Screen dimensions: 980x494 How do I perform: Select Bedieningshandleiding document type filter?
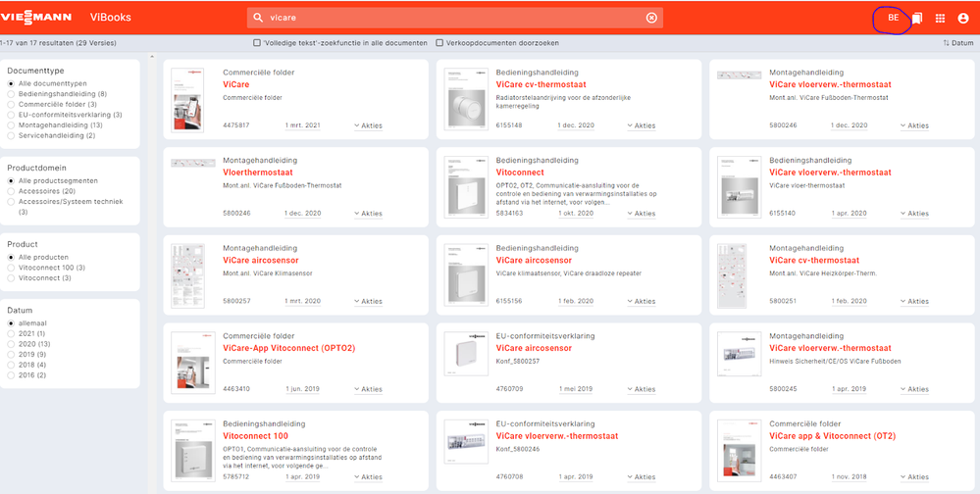11,94
